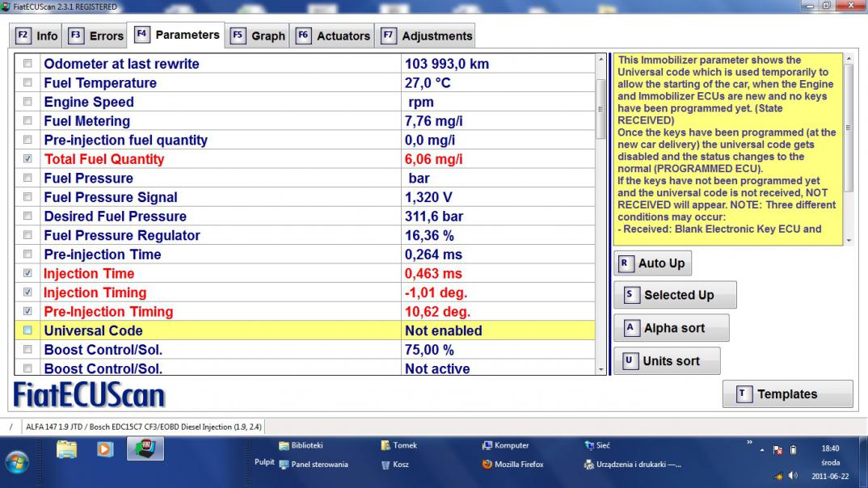
Task: Check the Fuel Metering checkbox
Action: pyautogui.click(x=27, y=120)
